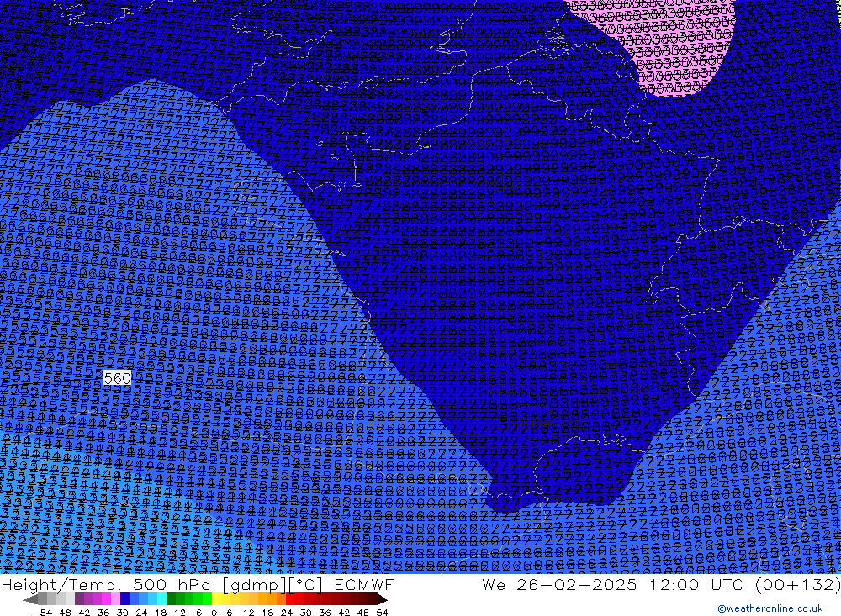Click the -54 legend value
The image size is (841, 616).
click(42, 613)
